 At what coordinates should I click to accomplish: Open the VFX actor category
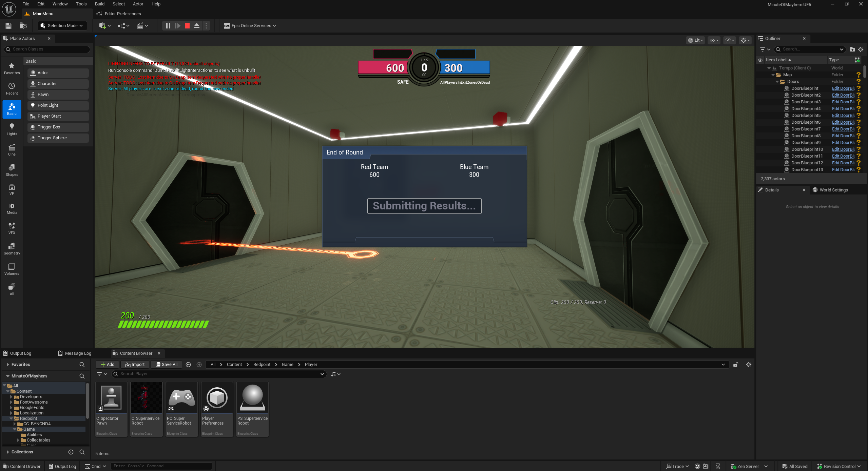coord(12,228)
